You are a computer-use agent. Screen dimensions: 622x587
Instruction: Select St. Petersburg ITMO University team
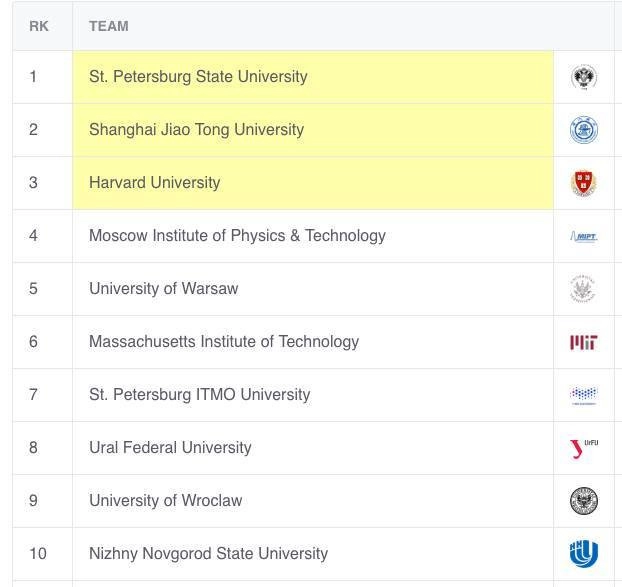199,395
